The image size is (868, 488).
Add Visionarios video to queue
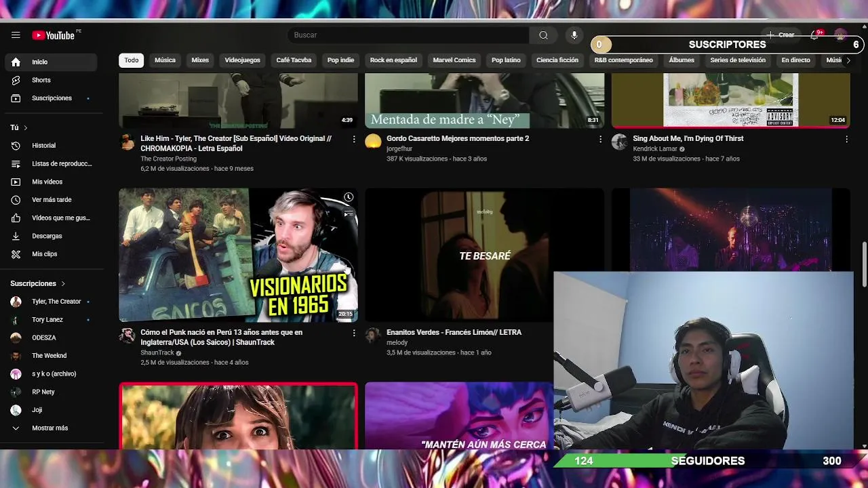348,213
